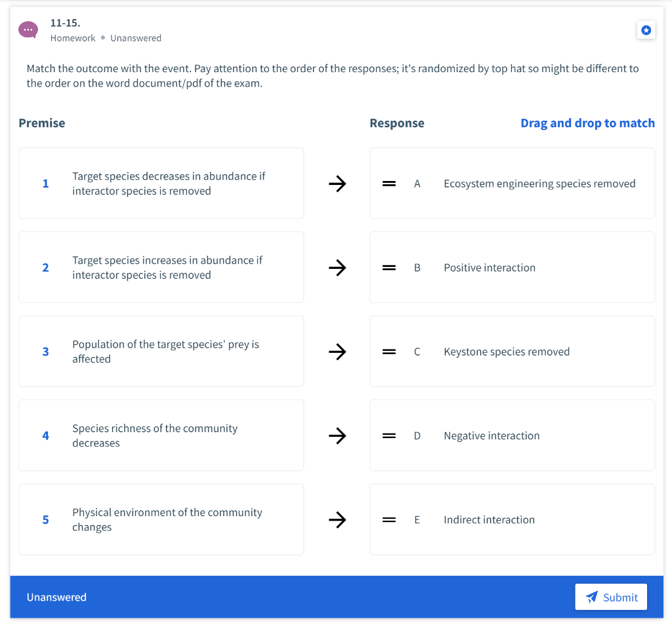
Task: Click the drag handle next to Negative interaction
Action: [x=388, y=435]
